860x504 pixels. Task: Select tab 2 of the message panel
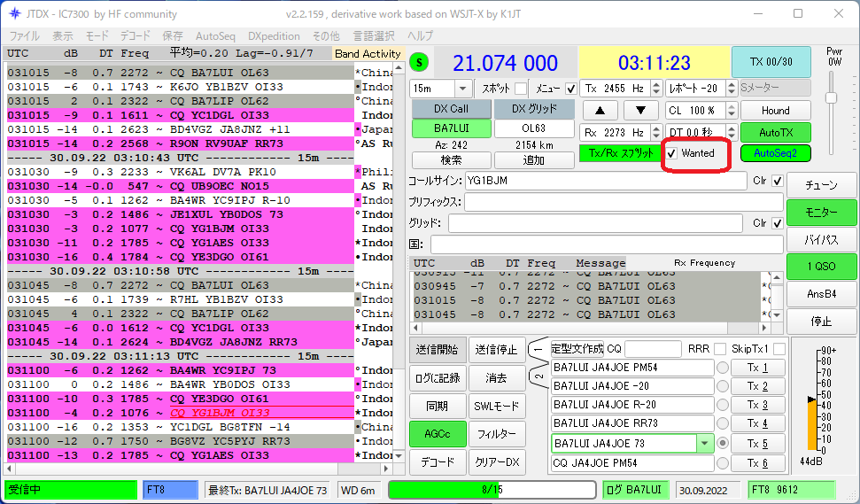[538, 376]
